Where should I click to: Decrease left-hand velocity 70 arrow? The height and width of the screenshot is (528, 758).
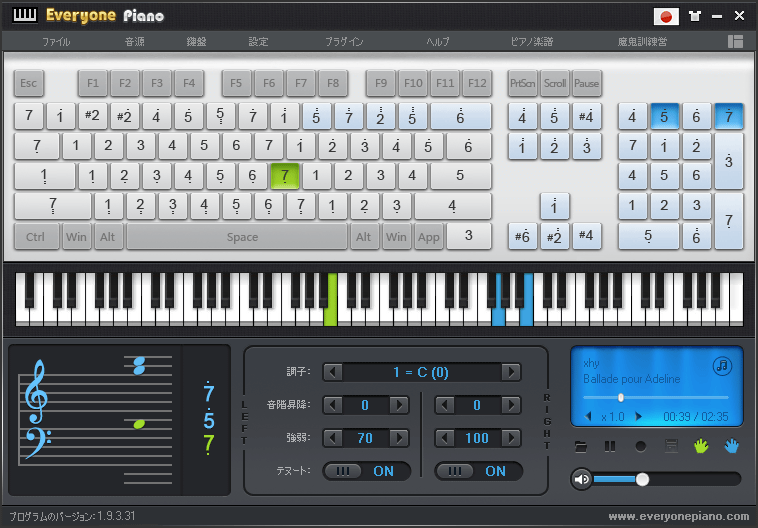(333, 438)
